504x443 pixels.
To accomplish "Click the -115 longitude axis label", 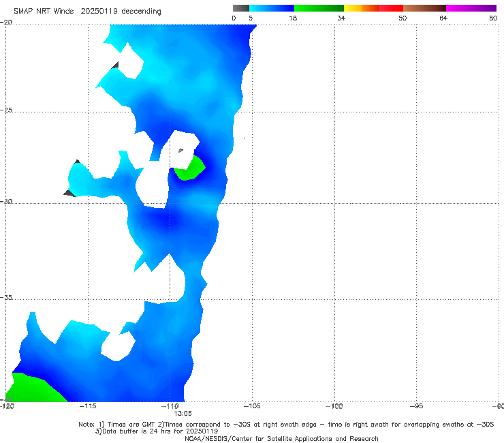I will 88,406.
